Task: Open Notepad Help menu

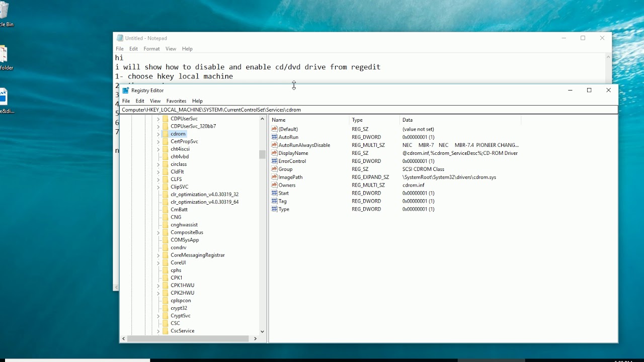Action: point(187,49)
